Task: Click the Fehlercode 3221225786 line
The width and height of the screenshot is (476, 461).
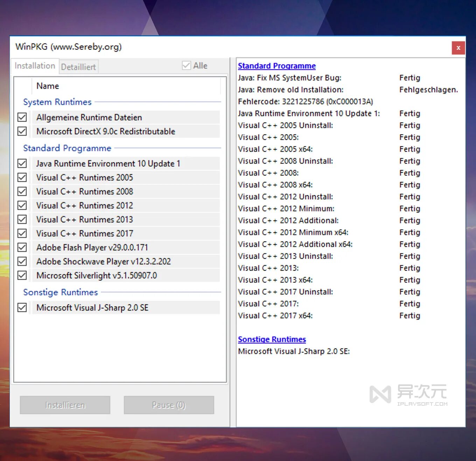Action: coord(306,101)
